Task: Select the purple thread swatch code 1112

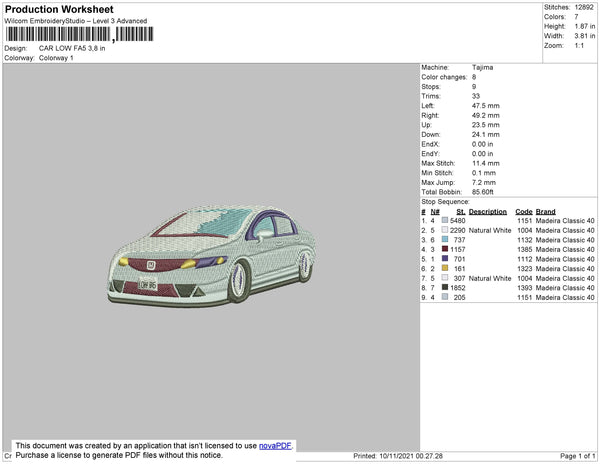Action: point(446,258)
